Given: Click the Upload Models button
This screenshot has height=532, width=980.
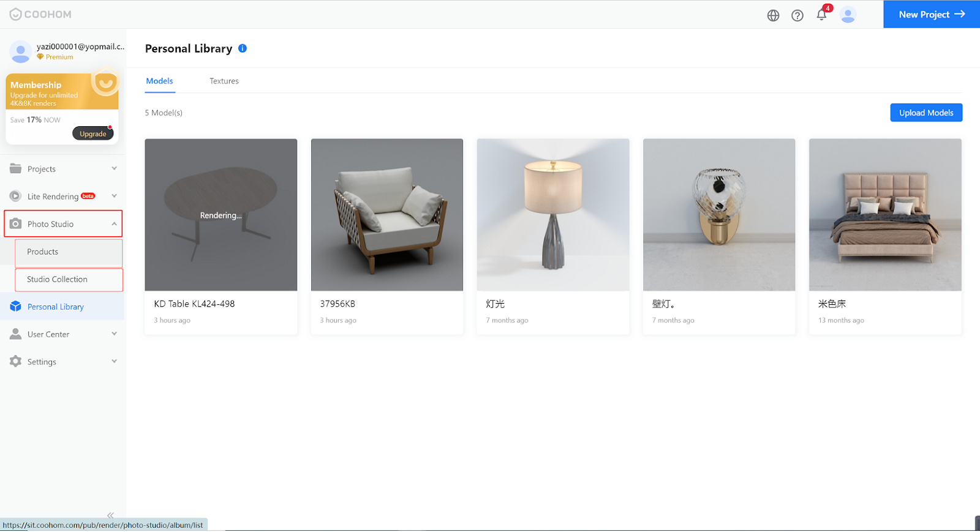Looking at the screenshot, I should pos(926,113).
